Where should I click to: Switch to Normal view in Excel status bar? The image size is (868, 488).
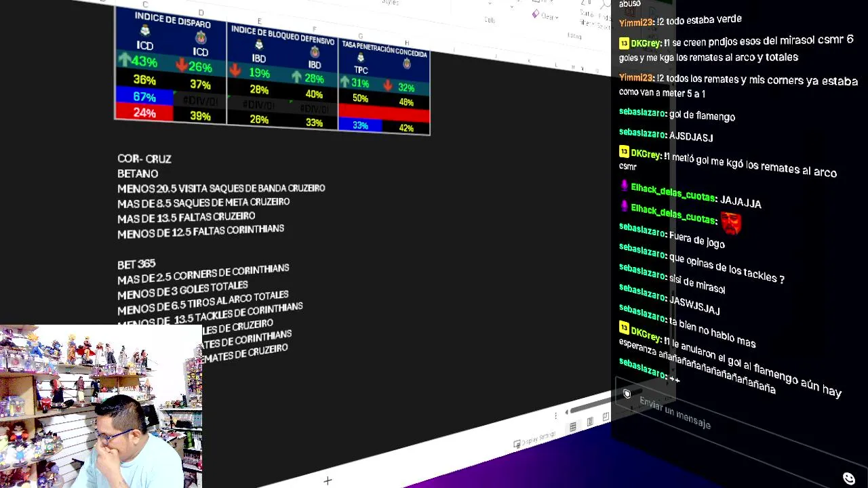pyautogui.click(x=573, y=426)
